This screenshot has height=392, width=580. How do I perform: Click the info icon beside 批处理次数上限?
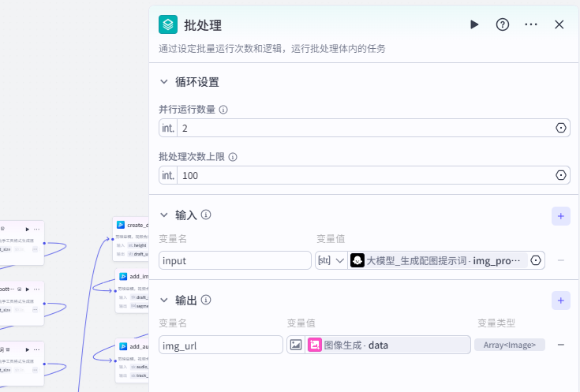(x=233, y=157)
